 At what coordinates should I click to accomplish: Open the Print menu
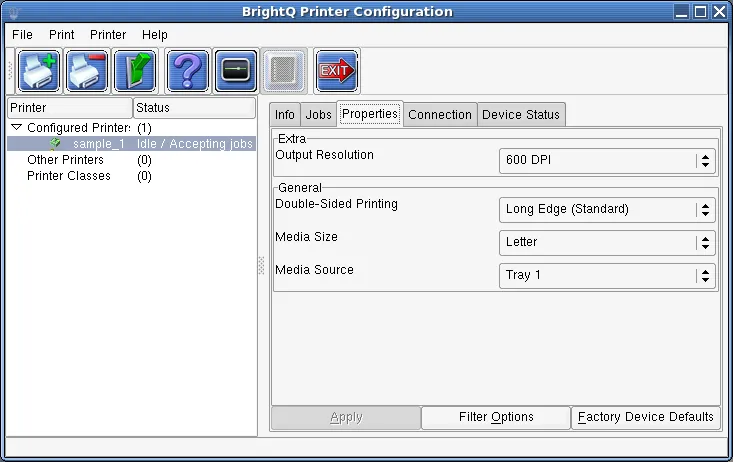pyautogui.click(x=61, y=35)
